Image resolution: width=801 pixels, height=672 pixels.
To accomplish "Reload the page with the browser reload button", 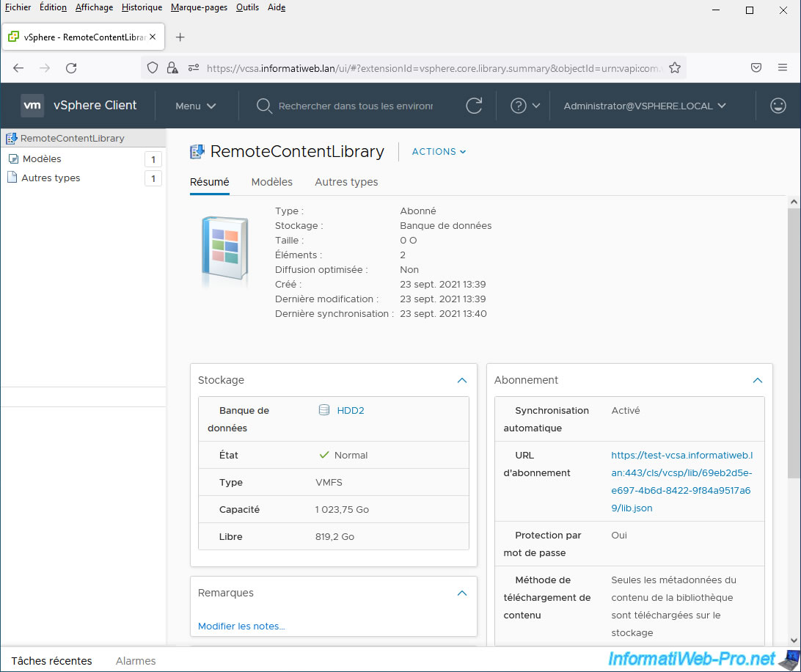I will pos(71,67).
